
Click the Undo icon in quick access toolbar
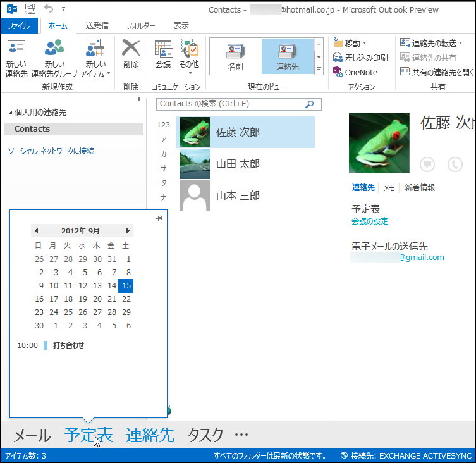click(x=49, y=9)
